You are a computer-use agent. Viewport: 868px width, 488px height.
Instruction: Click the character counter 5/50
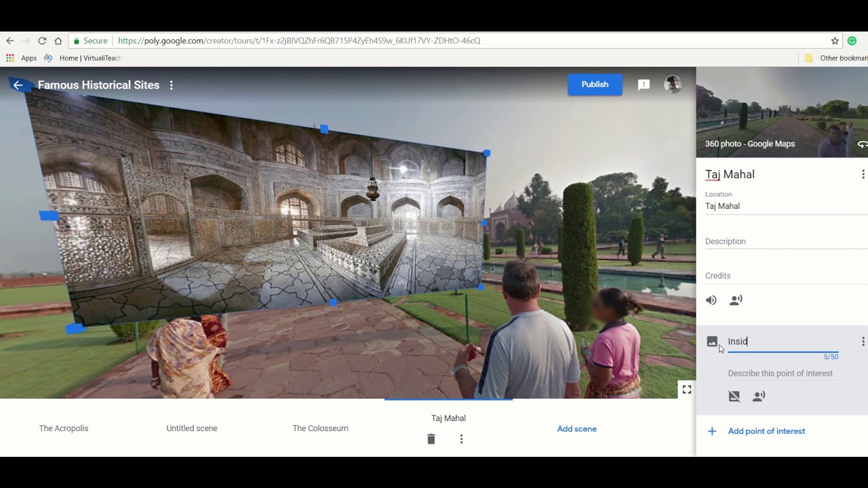(x=831, y=357)
